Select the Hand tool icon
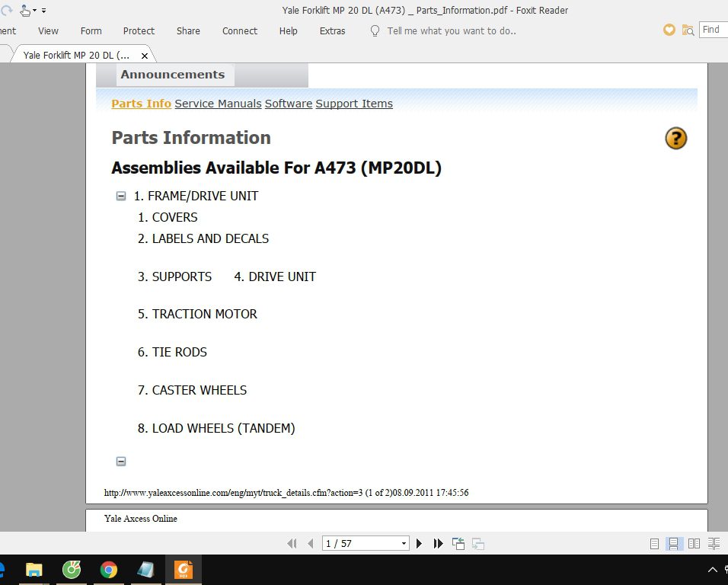The width and height of the screenshot is (728, 585). [x=25, y=10]
